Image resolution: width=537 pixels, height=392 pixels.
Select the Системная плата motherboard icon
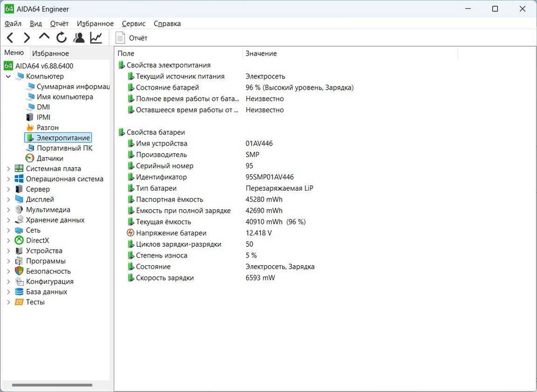(x=19, y=169)
